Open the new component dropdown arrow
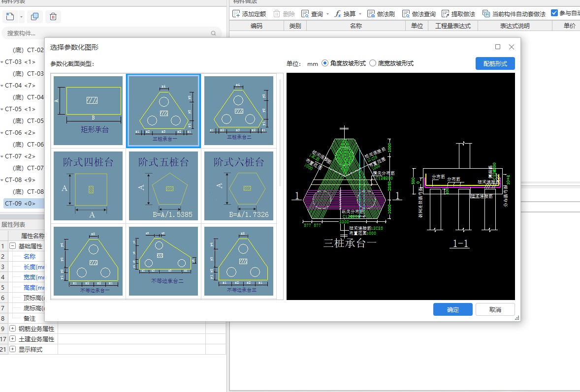This screenshot has height=392, width=580. 21,17
